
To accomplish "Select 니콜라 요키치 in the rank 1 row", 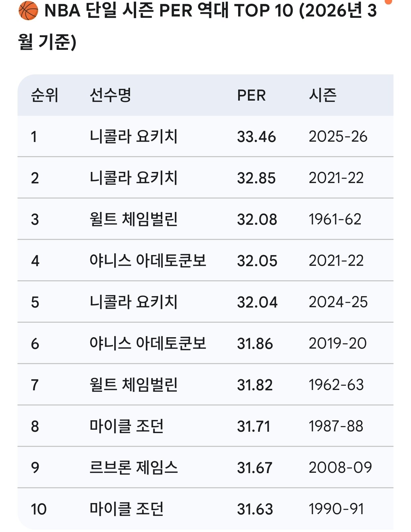I will pos(133,137).
